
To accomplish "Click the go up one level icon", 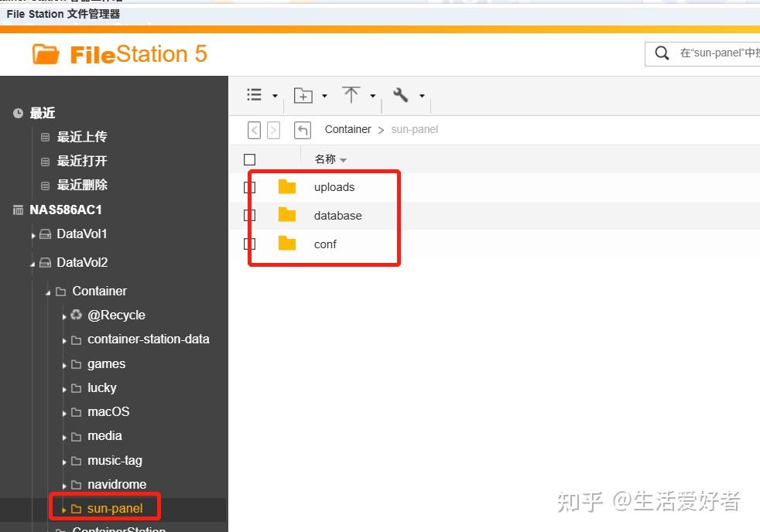I will pos(302,129).
